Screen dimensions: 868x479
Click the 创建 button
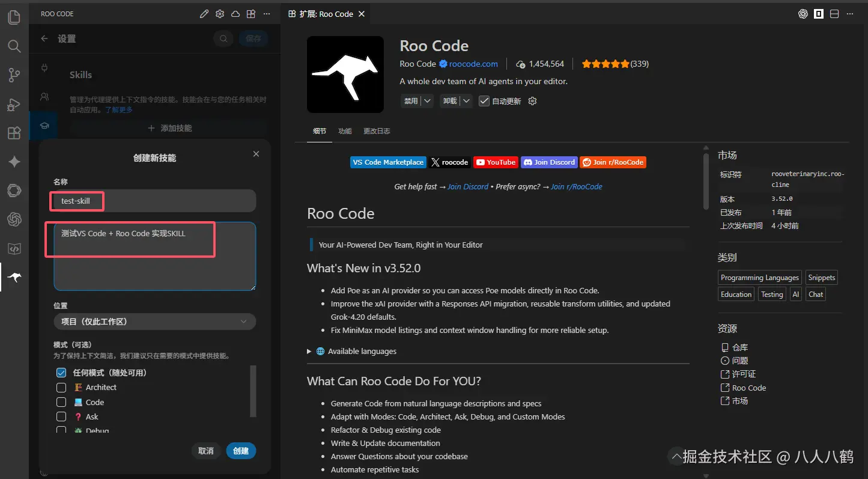click(241, 451)
